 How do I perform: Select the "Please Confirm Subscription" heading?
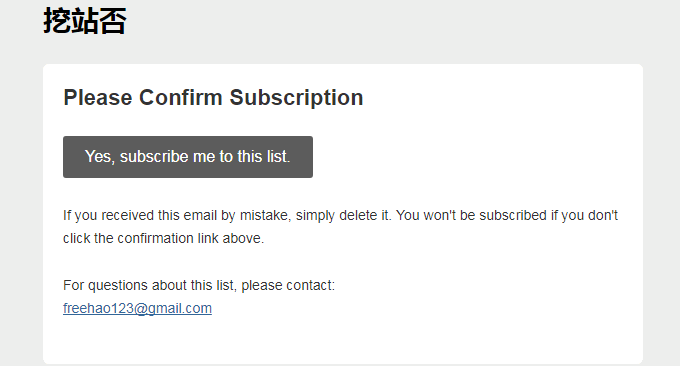(x=213, y=98)
